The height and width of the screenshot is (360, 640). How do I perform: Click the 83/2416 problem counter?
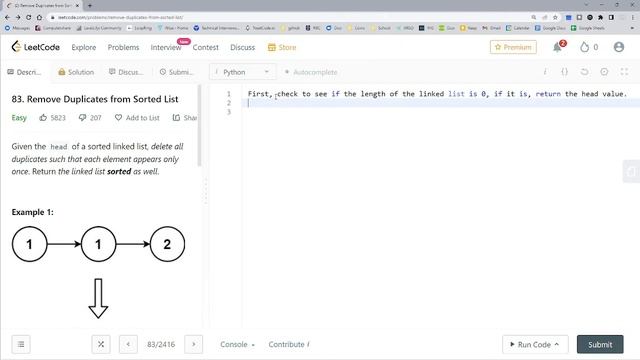[x=161, y=344]
